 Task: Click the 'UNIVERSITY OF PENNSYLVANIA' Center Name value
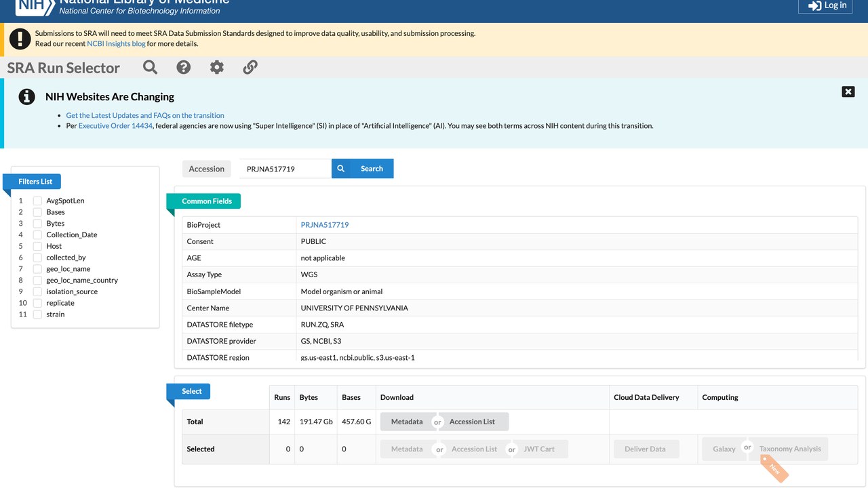355,308
